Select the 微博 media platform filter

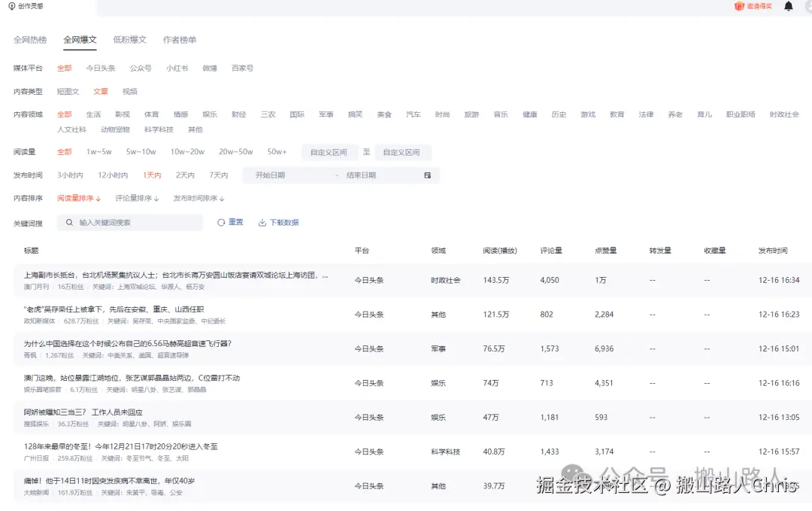(209, 68)
